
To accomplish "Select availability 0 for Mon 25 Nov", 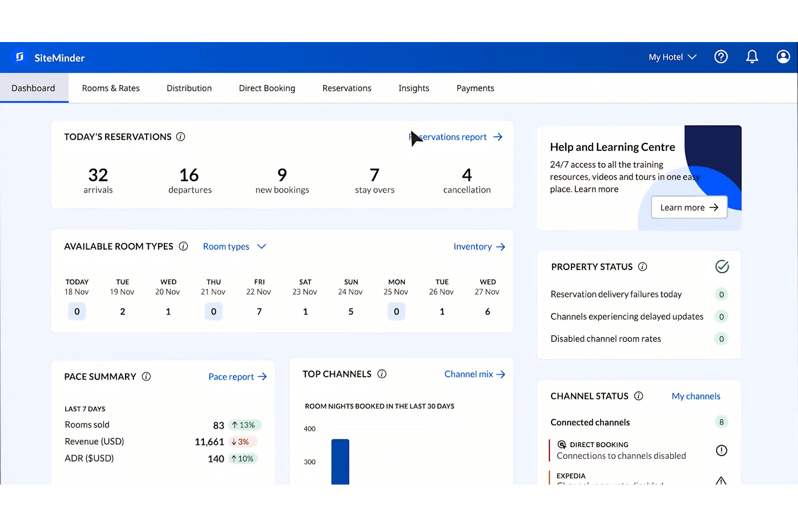I will [396, 312].
